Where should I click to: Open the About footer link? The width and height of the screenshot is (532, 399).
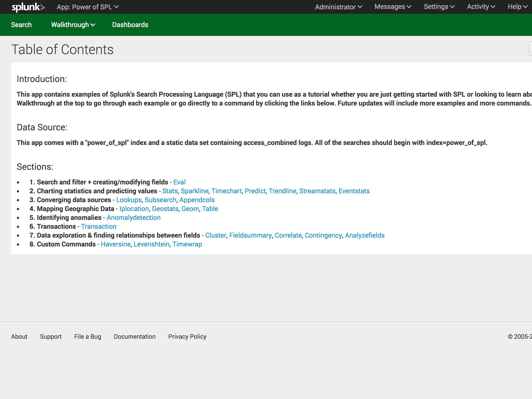19,336
